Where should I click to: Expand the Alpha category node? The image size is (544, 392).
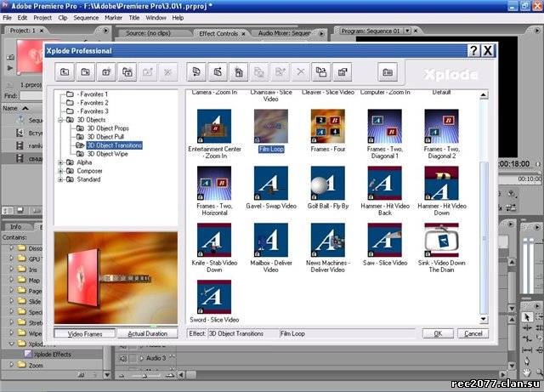[60, 162]
